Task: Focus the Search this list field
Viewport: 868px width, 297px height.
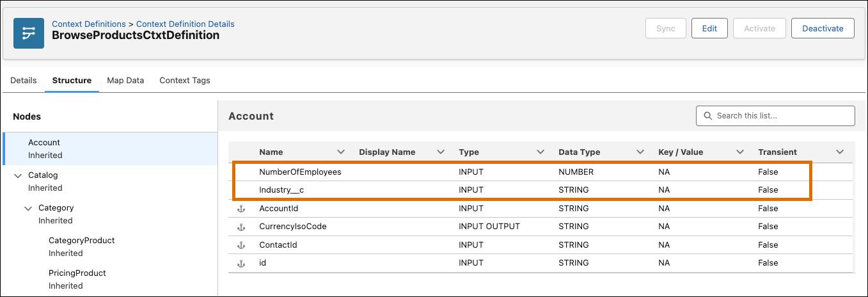Action: pos(775,116)
